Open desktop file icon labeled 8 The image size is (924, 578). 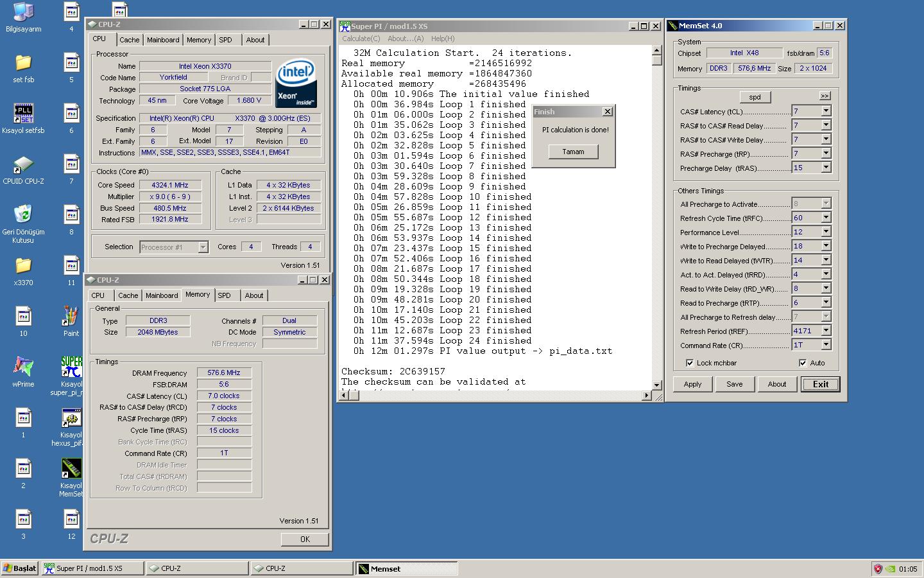click(71, 221)
